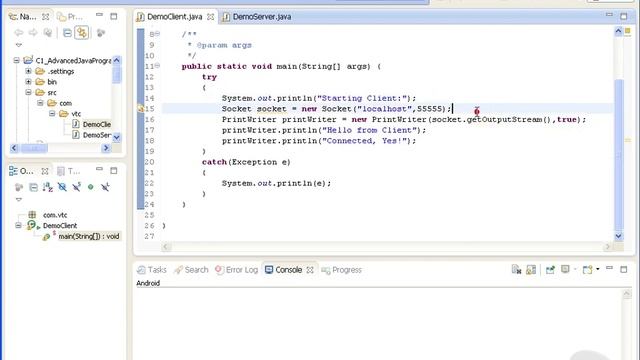Screen dimensions: 640x360
Task: Switch to the T... view tab
Action: (x=69, y=171)
